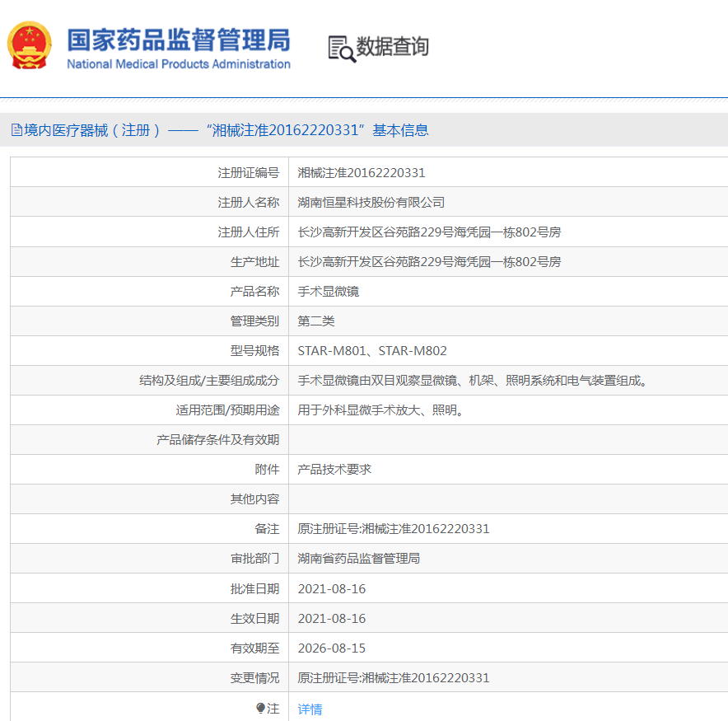This screenshot has width=728, height=721.
Task: Click expiry date 2026-08-15
Action: tap(332, 648)
